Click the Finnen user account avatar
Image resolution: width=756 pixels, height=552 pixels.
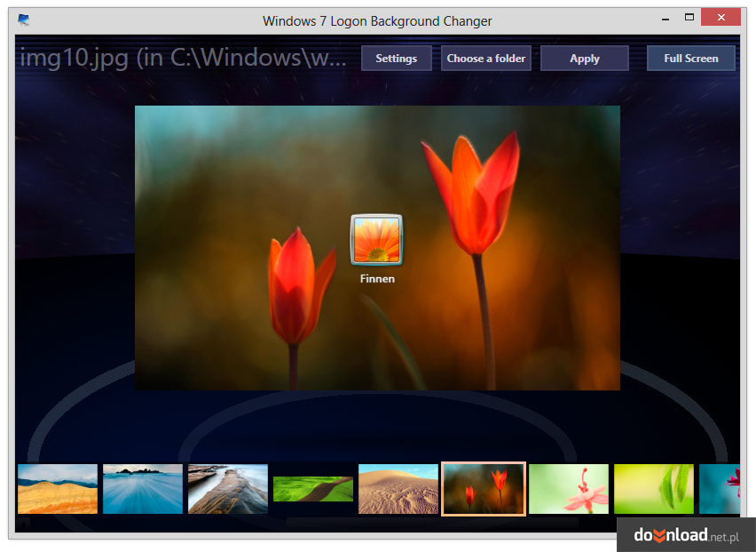coord(376,239)
